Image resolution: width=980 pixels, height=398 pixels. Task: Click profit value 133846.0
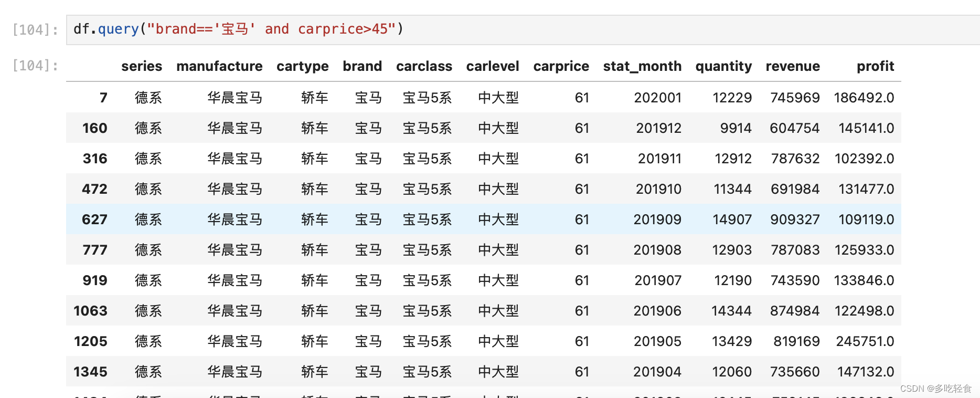pyautogui.click(x=864, y=280)
